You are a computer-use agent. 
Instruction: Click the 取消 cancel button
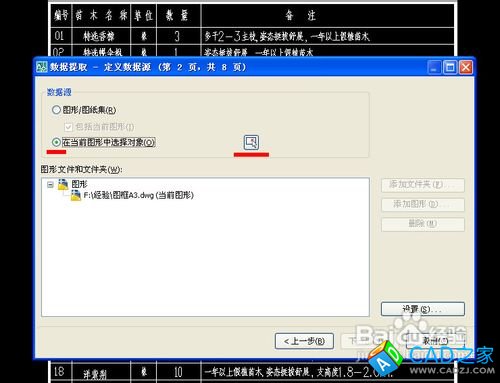pos(435,341)
